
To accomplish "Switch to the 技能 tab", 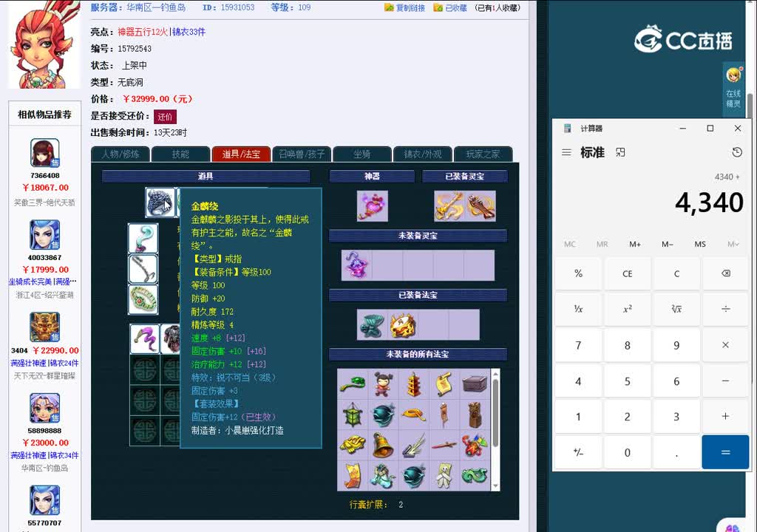I will 180,154.
